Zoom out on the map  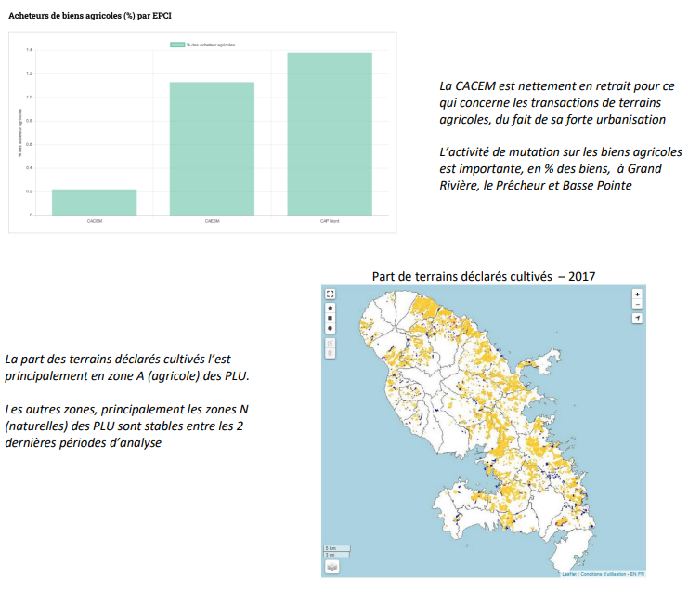[x=637, y=304]
